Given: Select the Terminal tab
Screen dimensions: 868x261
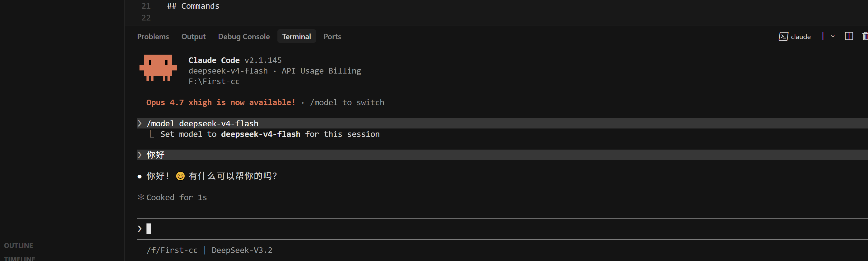Looking at the screenshot, I should (296, 36).
